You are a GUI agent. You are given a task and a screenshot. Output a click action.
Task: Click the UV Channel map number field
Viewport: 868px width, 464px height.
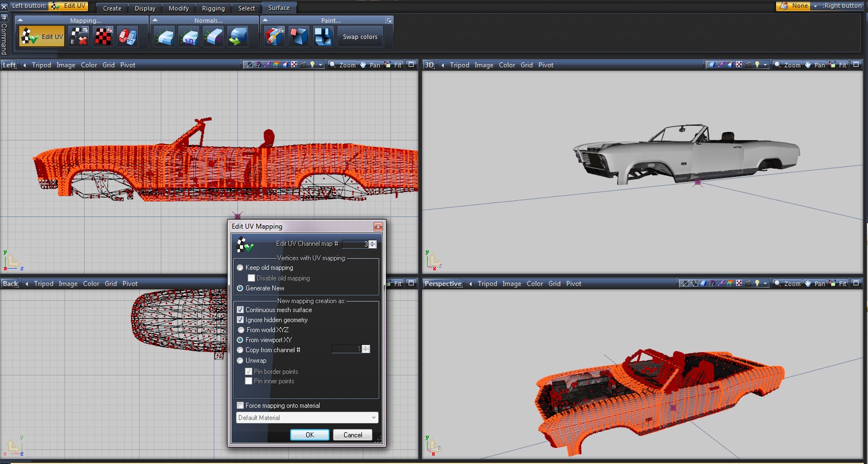[x=355, y=244]
